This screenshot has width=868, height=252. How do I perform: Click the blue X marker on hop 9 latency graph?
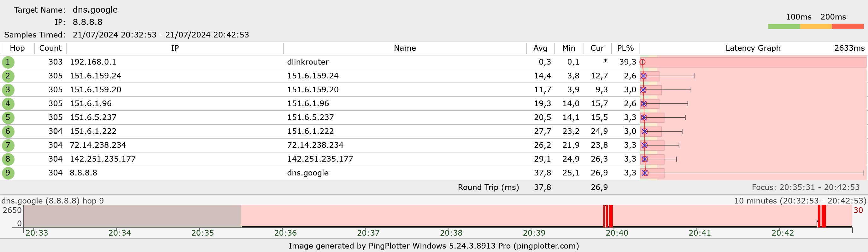[645, 173]
